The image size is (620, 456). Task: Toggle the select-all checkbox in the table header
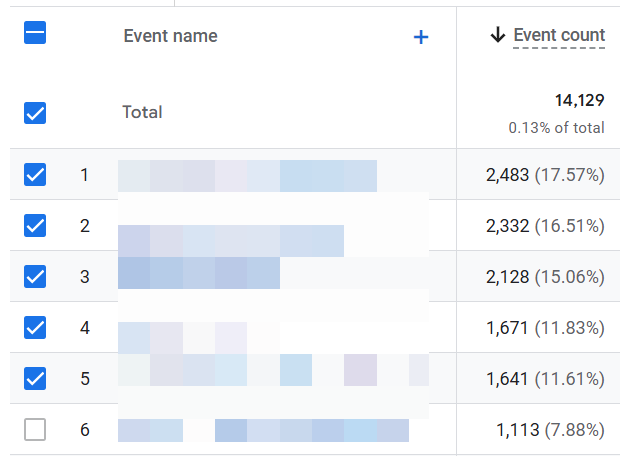(x=35, y=34)
